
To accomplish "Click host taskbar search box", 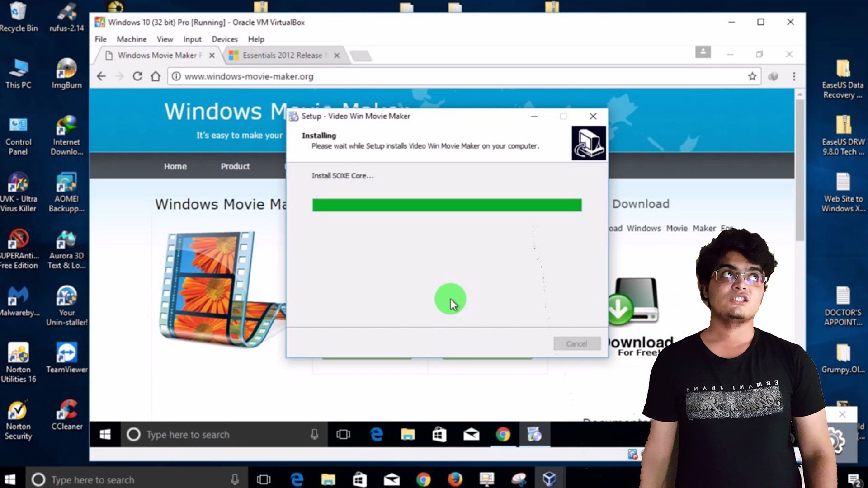I will (x=137, y=479).
